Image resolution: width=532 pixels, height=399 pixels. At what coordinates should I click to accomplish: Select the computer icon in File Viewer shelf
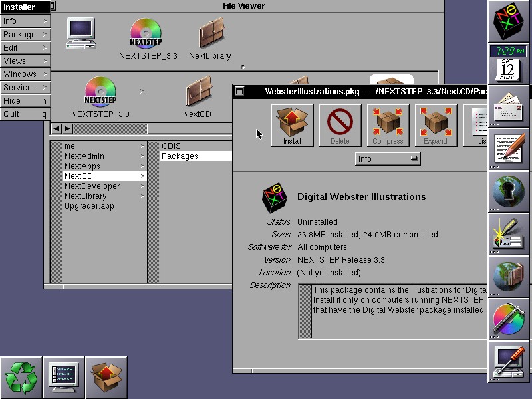(80, 33)
